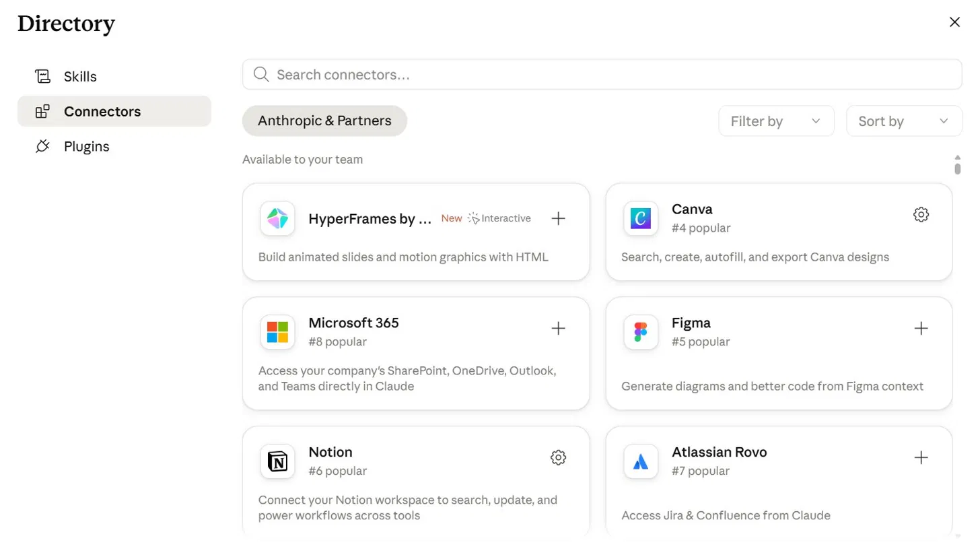Click the '#5 popular' text
The width and height of the screenshot is (980, 557).
point(701,341)
